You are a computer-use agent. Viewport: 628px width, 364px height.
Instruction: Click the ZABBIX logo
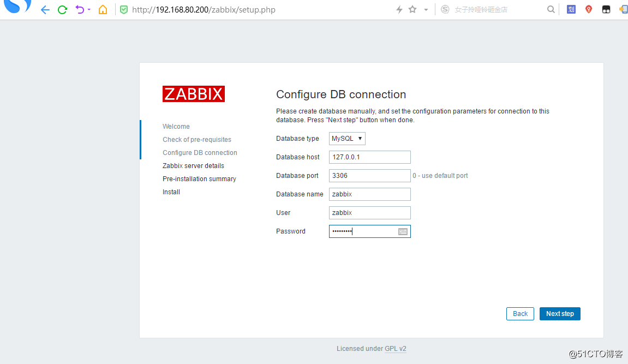[194, 93]
